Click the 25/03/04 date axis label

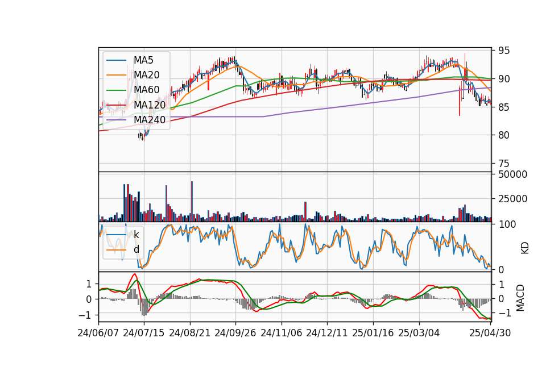pyautogui.click(x=419, y=333)
